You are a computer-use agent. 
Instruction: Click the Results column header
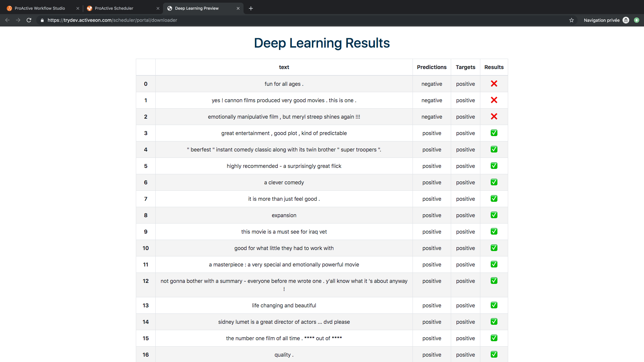pos(494,67)
